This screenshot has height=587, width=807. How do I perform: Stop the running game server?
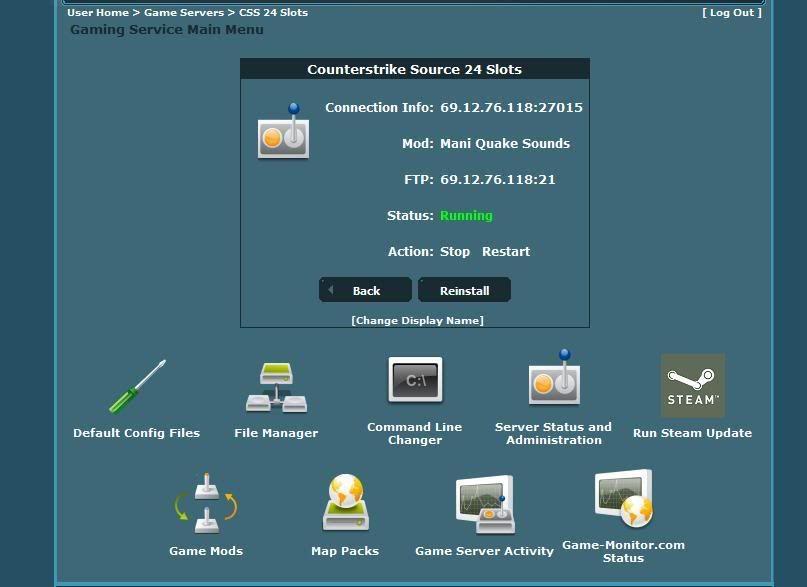click(455, 252)
